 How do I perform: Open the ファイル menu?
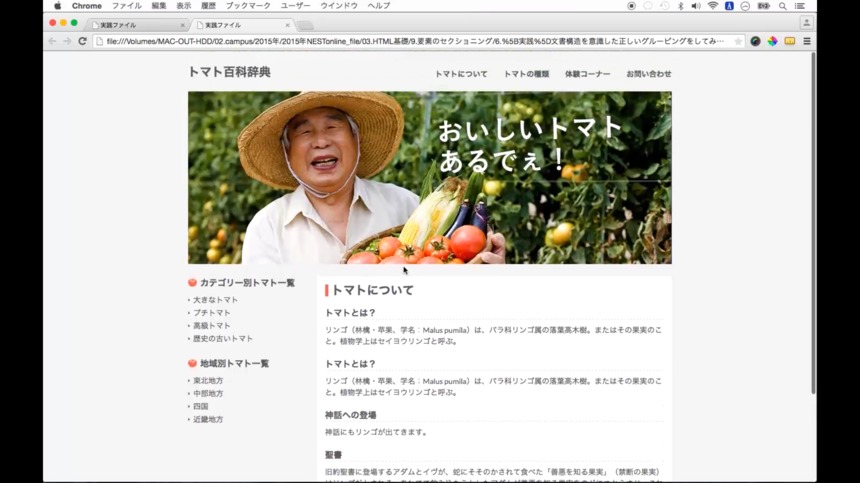(x=127, y=6)
